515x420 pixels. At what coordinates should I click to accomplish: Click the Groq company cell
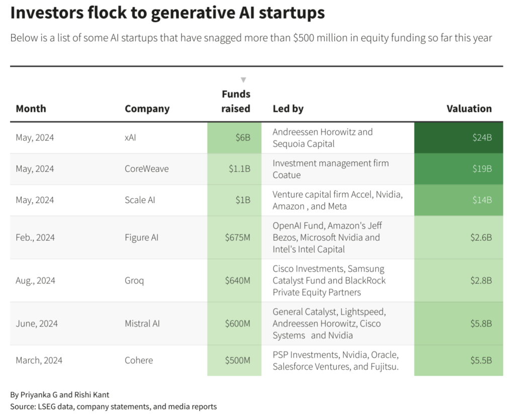(134, 280)
